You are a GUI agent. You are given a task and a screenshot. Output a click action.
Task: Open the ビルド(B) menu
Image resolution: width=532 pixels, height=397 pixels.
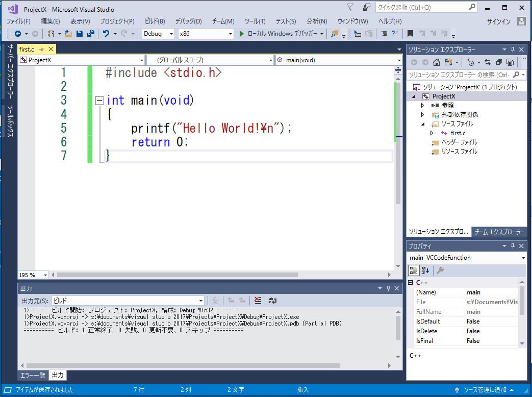[x=155, y=21]
